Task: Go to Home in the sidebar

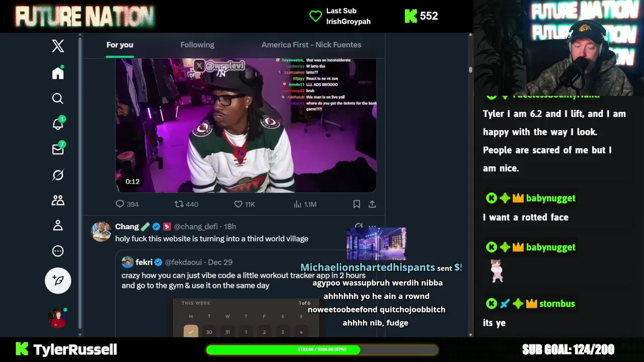Action: pyautogui.click(x=58, y=73)
